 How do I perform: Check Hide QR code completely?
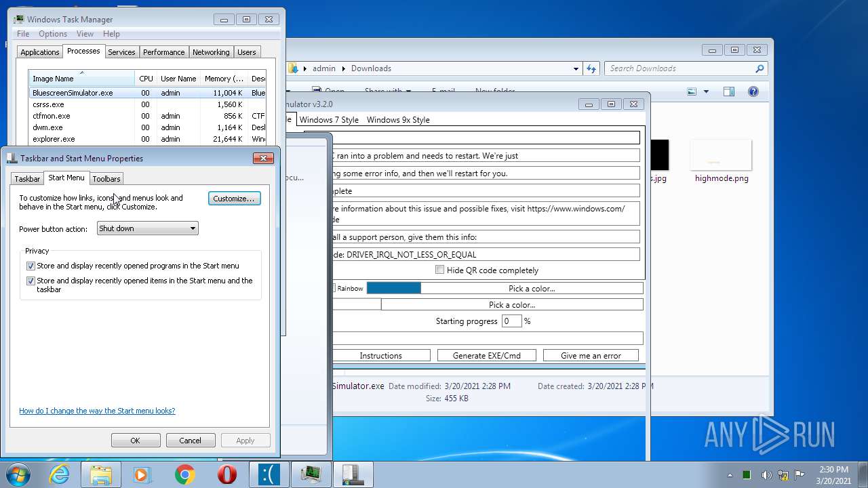click(x=439, y=270)
